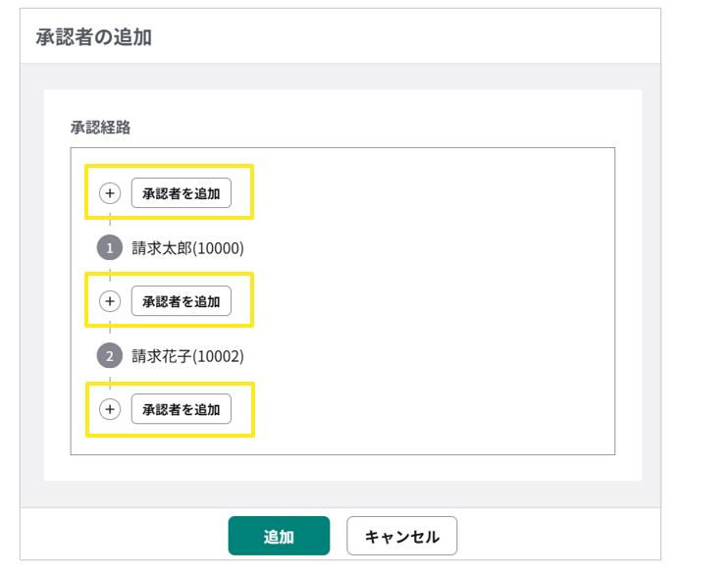Click the connector line under step 1 circle
The width and height of the screenshot is (728, 575).
pyautogui.click(x=110, y=270)
